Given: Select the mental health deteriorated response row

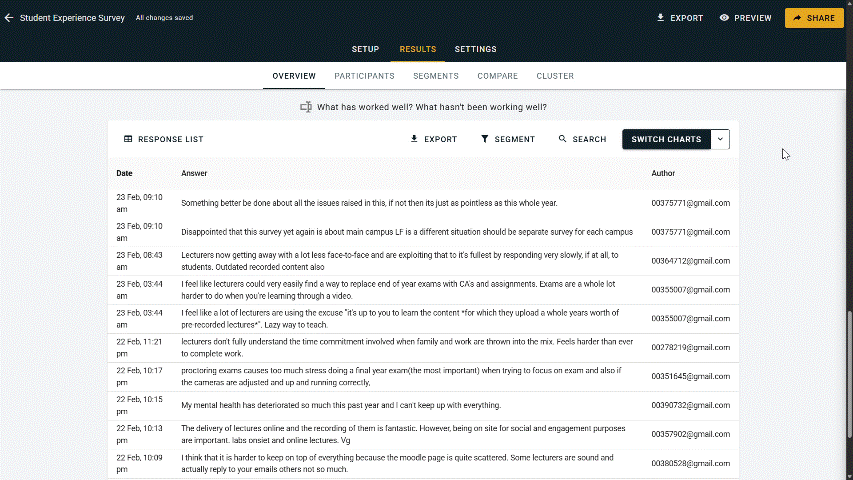Looking at the screenshot, I should click(340, 405).
